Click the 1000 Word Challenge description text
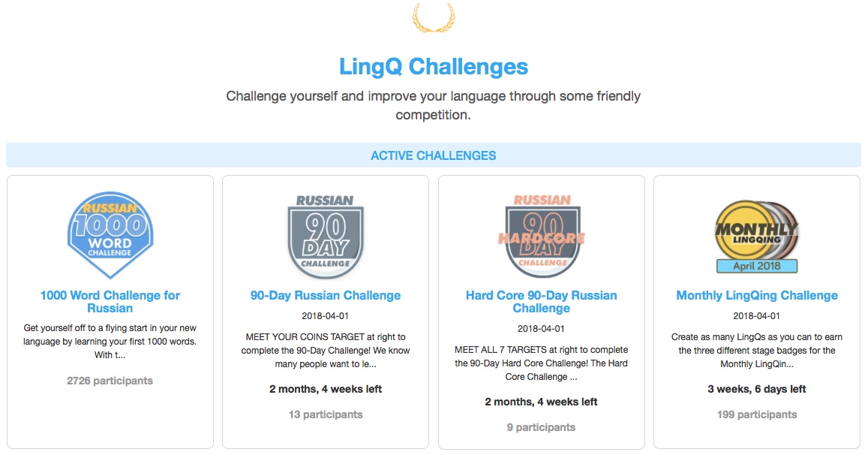868x455 pixels. pos(110,342)
